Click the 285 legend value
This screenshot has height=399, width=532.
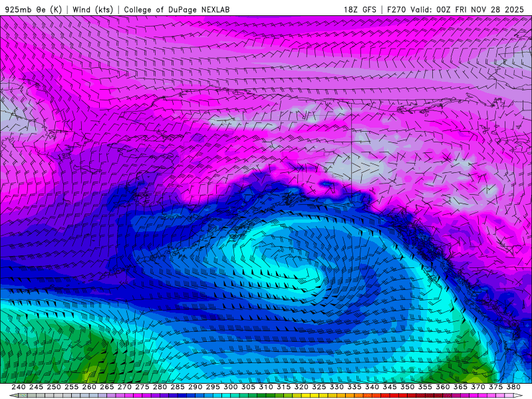pos(178,387)
